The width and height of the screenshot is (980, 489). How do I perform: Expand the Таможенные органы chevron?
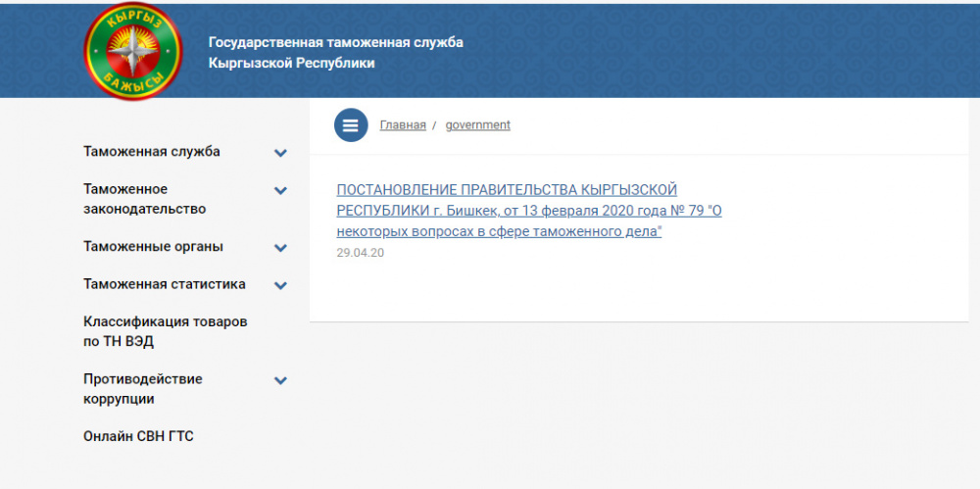280,248
